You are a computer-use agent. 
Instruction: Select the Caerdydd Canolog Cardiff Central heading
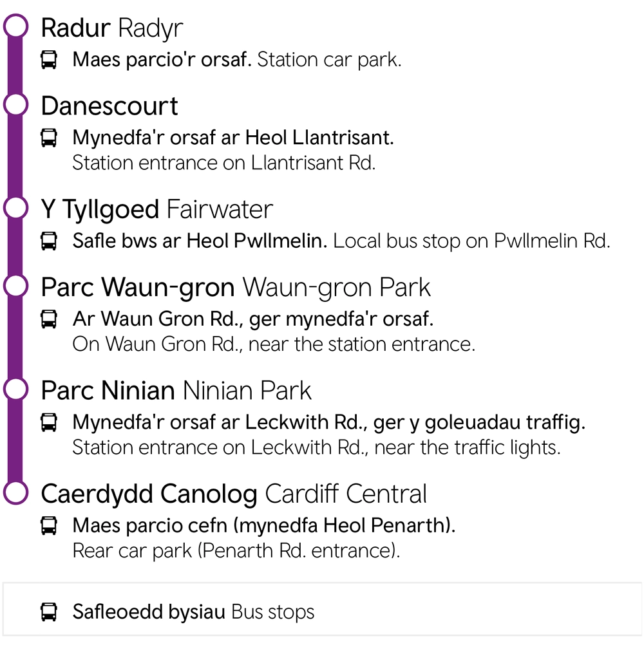pyautogui.click(x=234, y=494)
